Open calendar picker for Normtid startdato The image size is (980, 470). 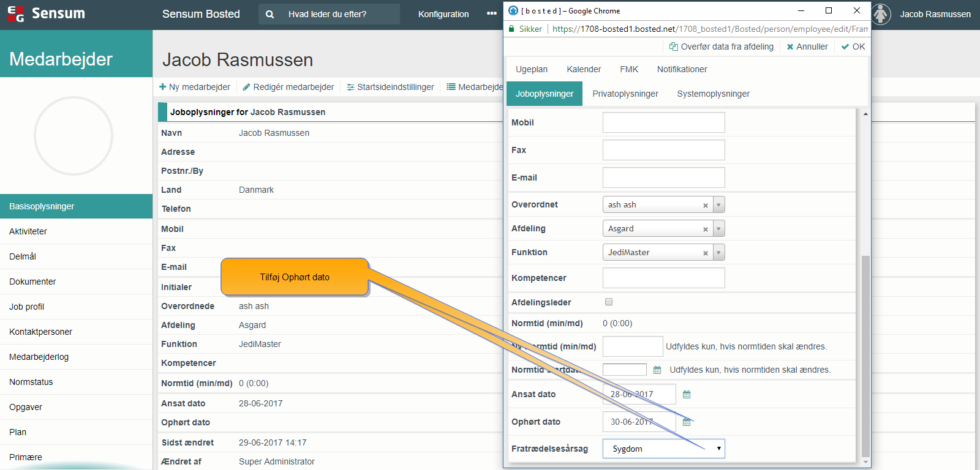pyautogui.click(x=657, y=370)
